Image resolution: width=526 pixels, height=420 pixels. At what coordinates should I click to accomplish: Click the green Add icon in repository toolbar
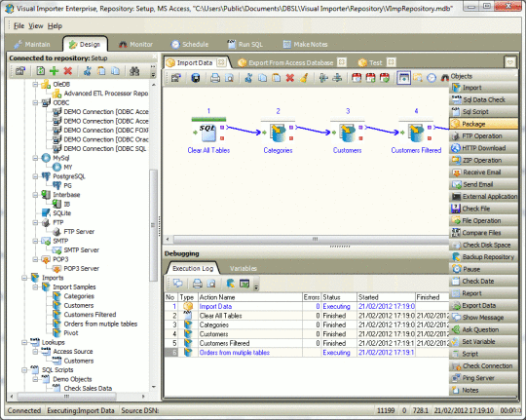click(x=54, y=71)
